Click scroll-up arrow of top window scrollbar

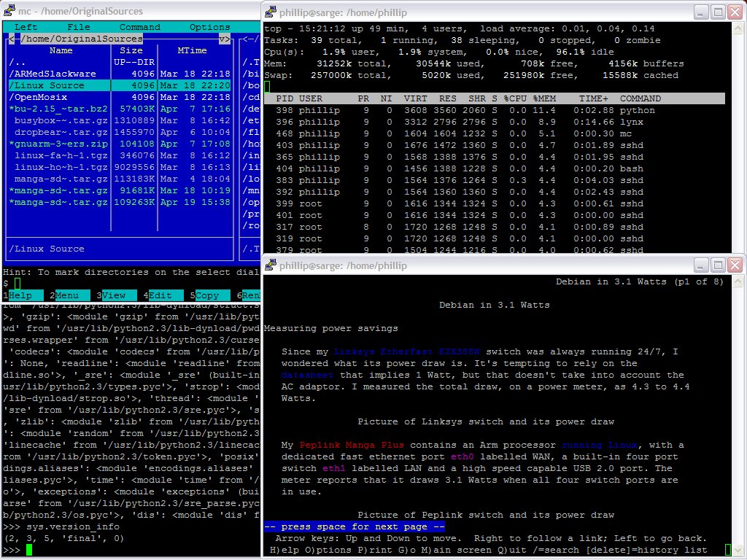(x=738, y=28)
